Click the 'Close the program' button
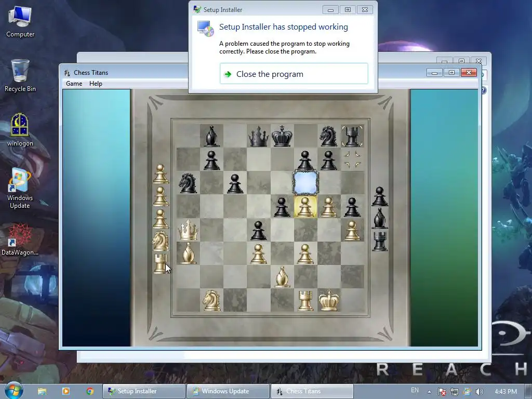This screenshot has width=532, height=399. 294,74
